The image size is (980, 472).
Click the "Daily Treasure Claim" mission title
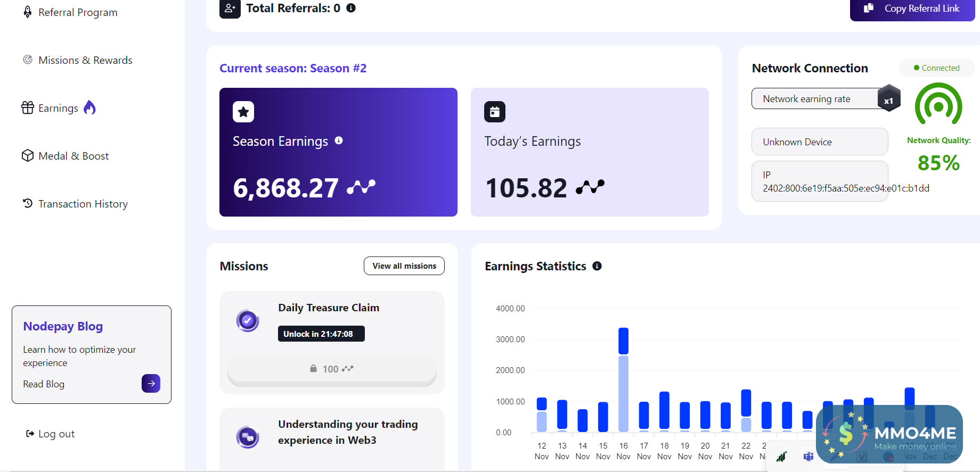pyautogui.click(x=329, y=308)
